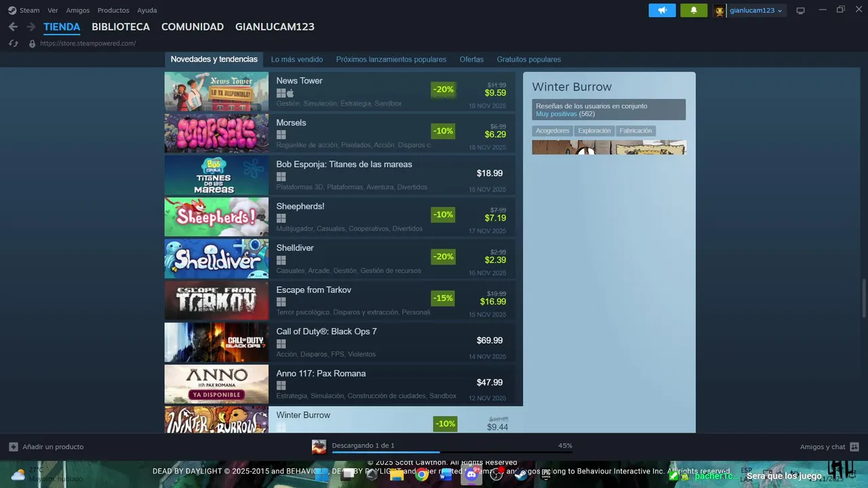
Task: Open the green notifications bell
Action: coord(693,10)
